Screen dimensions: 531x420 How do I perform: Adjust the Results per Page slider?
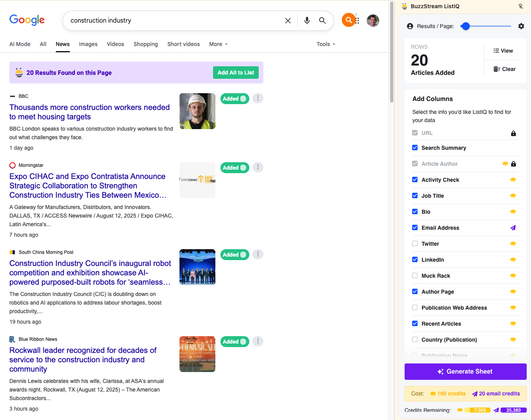click(465, 26)
